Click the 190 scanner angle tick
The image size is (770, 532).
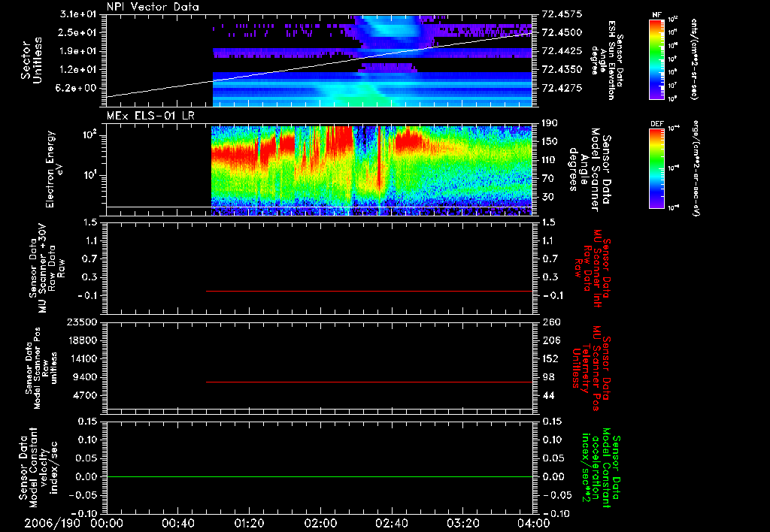[550, 123]
